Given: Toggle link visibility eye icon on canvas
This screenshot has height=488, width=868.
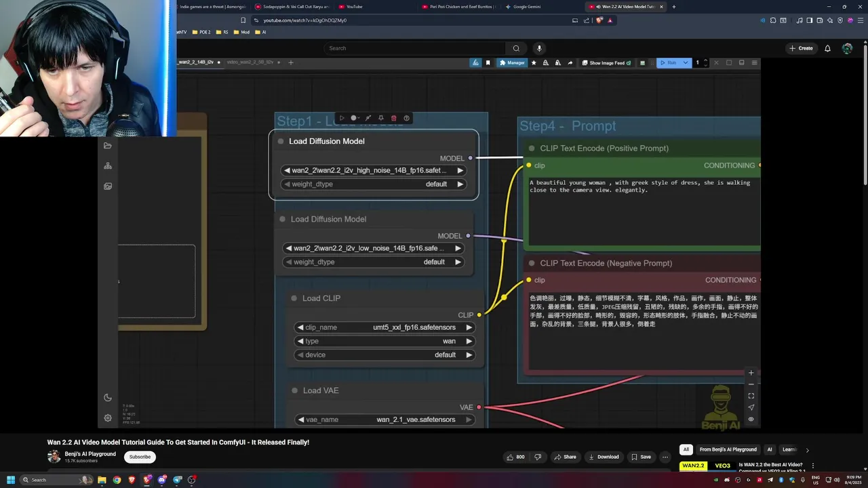Looking at the screenshot, I should [x=751, y=419].
